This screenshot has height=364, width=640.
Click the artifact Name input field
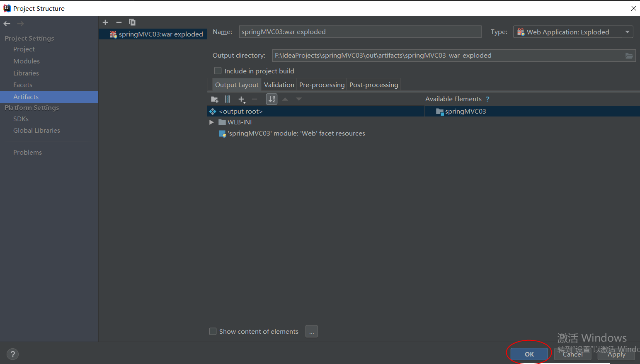(360, 32)
